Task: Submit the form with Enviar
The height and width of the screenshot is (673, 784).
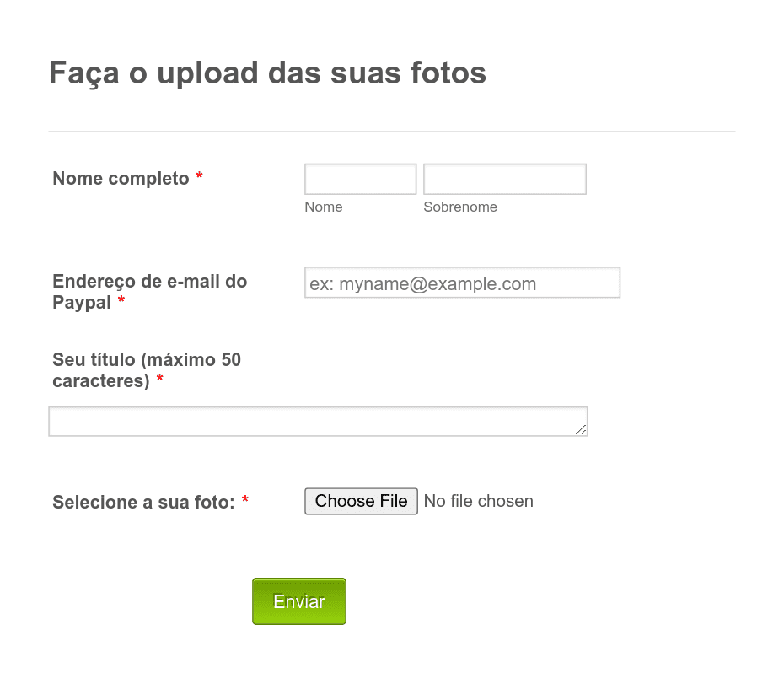Action: click(299, 601)
